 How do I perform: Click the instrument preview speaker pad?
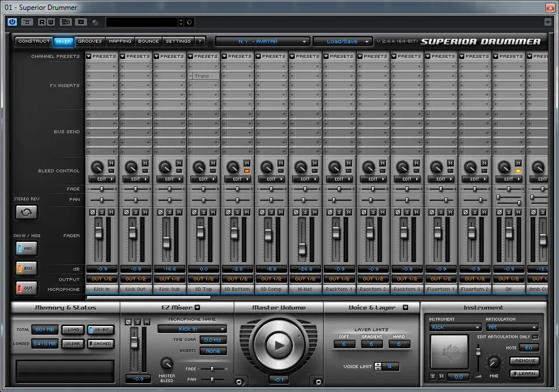(x=449, y=352)
